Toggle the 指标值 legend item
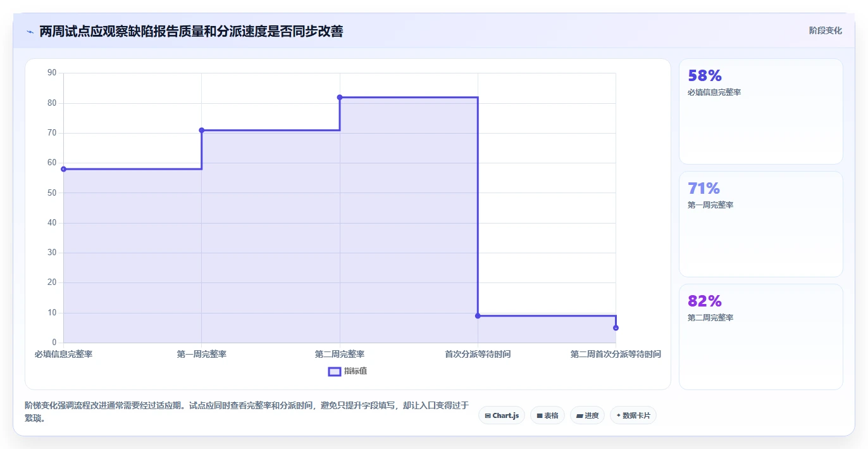Image resolution: width=868 pixels, height=449 pixels. pyautogui.click(x=347, y=371)
